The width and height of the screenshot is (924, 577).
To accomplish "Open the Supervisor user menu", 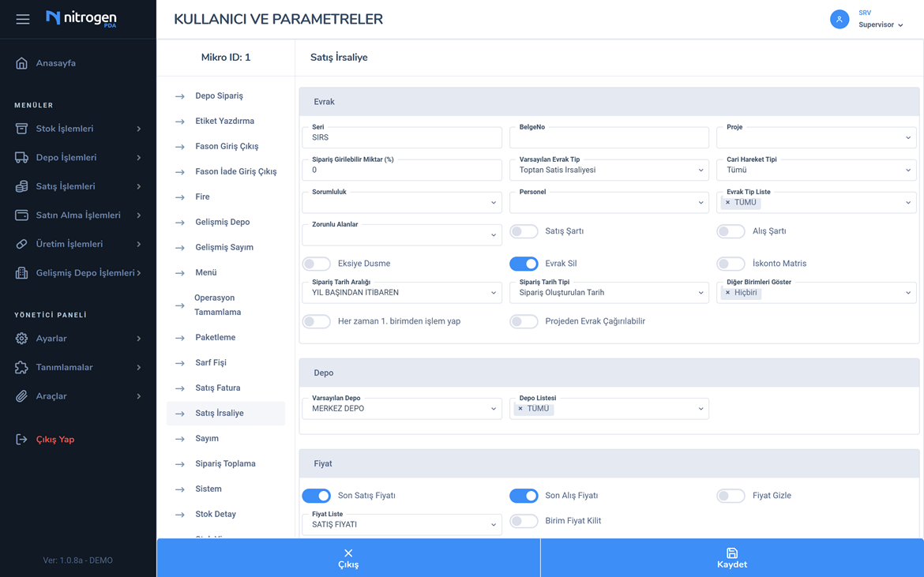I will click(881, 24).
